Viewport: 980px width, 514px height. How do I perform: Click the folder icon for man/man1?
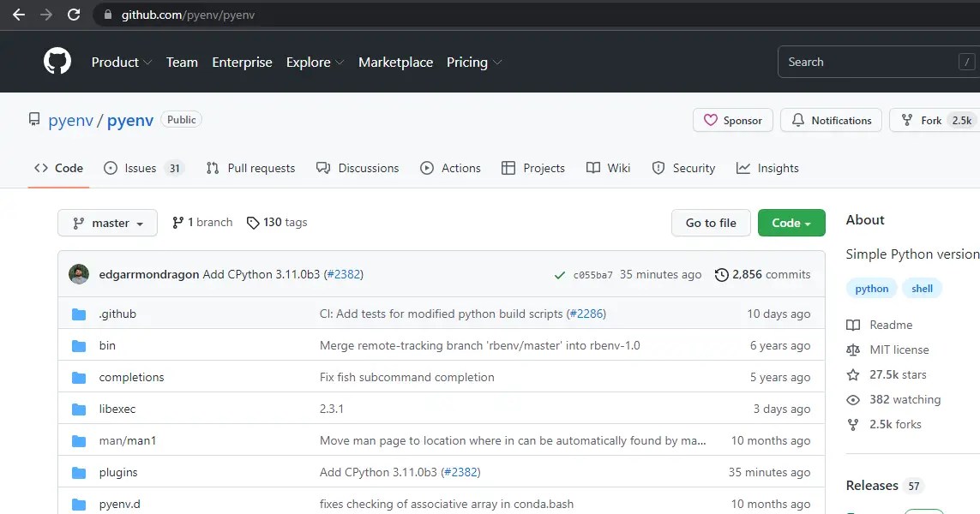tap(79, 441)
